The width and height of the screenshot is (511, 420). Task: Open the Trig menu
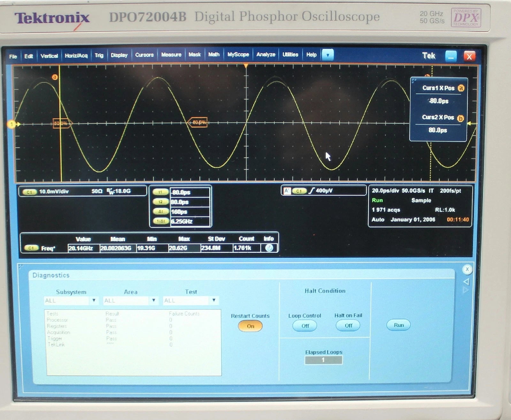pos(99,55)
